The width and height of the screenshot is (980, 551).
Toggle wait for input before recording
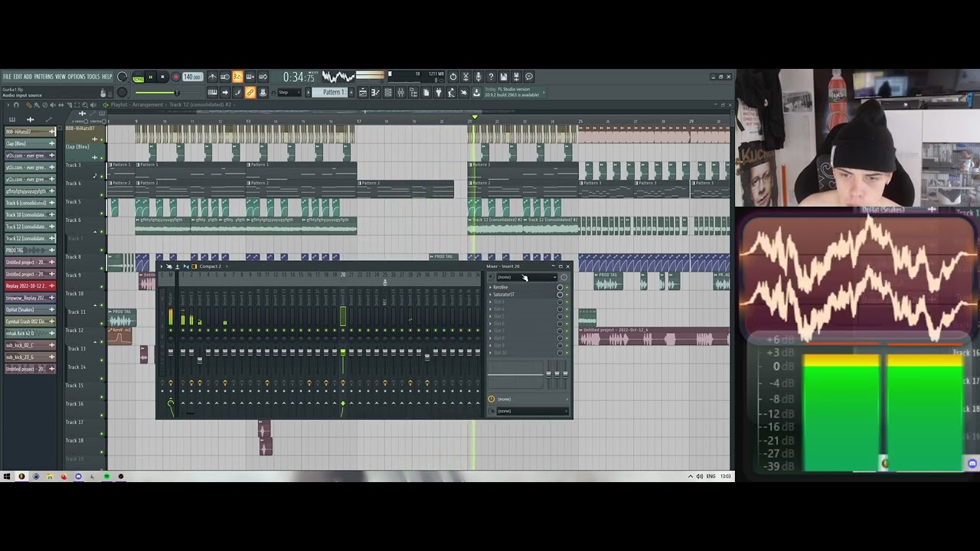pyautogui.click(x=225, y=77)
